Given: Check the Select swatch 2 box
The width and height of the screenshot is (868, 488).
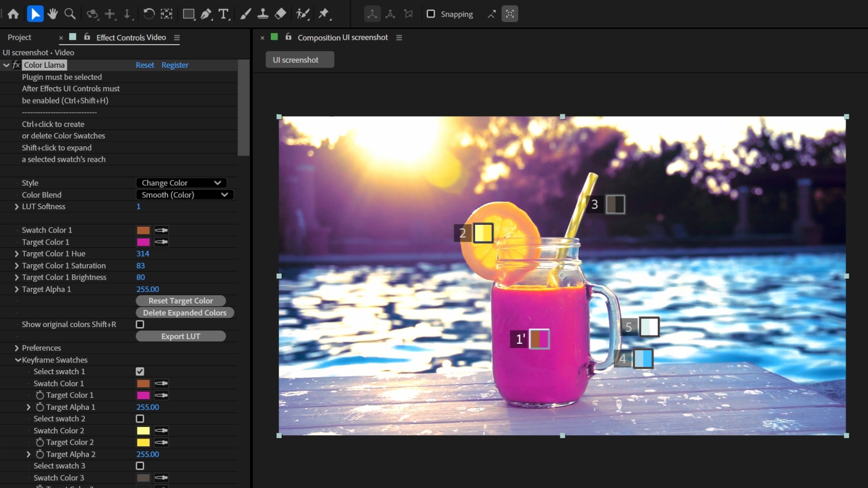Looking at the screenshot, I should [140, 419].
